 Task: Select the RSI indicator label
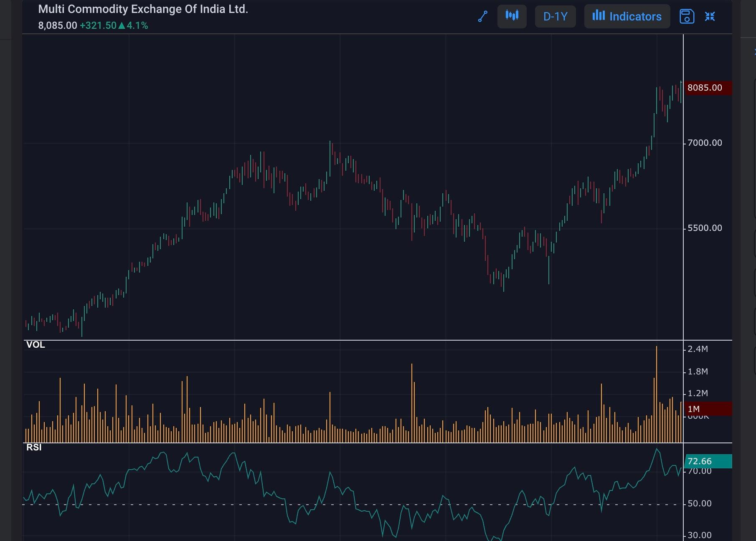[x=34, y=447]
